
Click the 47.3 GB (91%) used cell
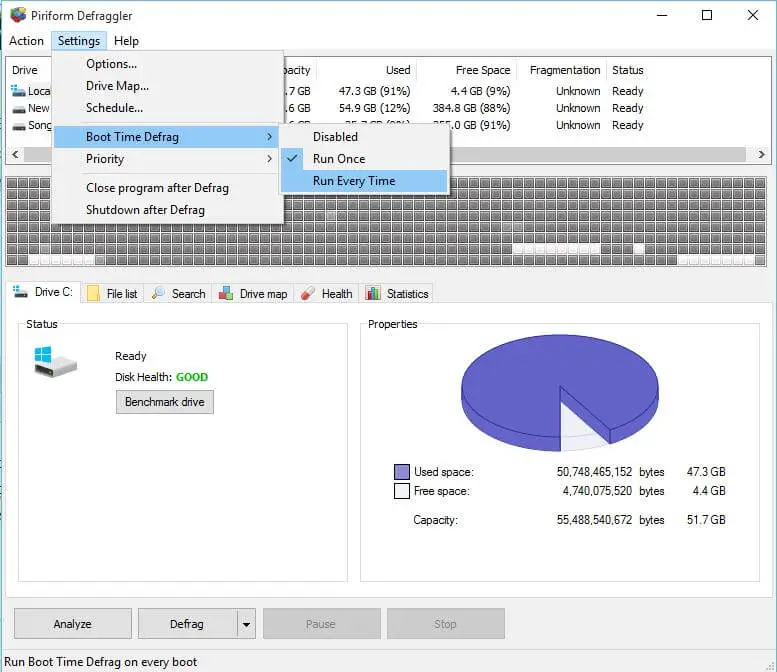[375, 91]
